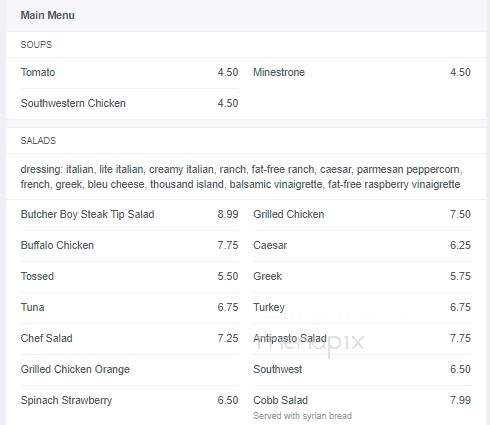Select the SALADS section header
The width and height of the screenshot is (490, 425).
(x=38, y=141)
